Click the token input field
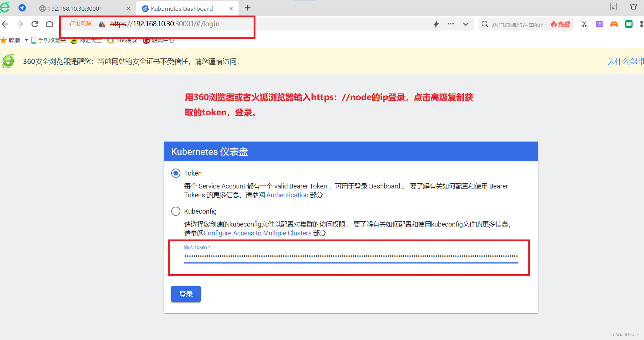The width and height of the screenshot is (644, 340). click(x=351, y=256)
